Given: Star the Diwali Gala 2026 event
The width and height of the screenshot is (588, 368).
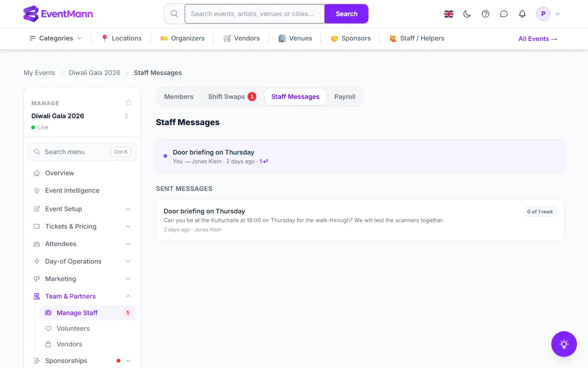Looking at the screenshot, I should coord(129,103).
